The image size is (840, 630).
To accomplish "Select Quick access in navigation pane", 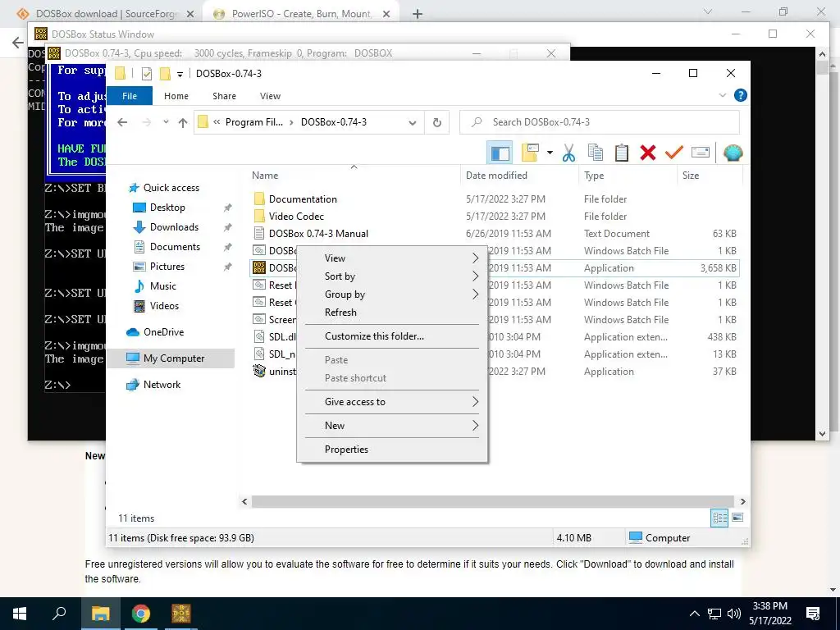I will (171, 188).
